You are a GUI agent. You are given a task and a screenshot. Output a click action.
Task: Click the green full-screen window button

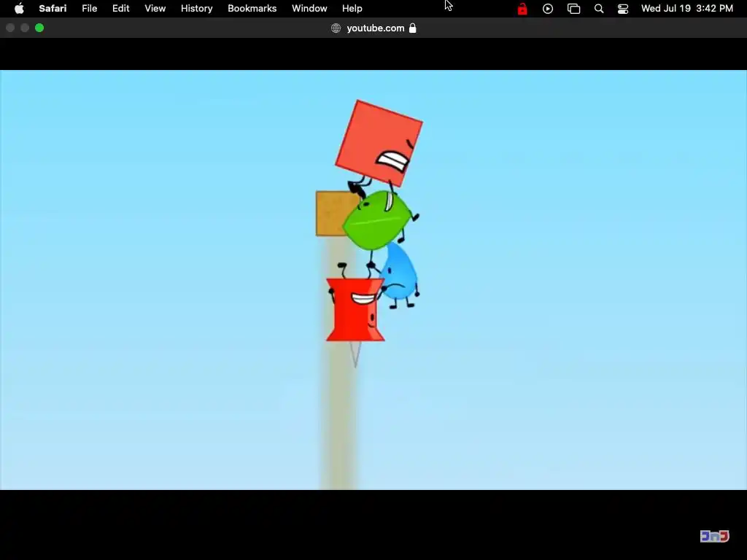point(39,28)
